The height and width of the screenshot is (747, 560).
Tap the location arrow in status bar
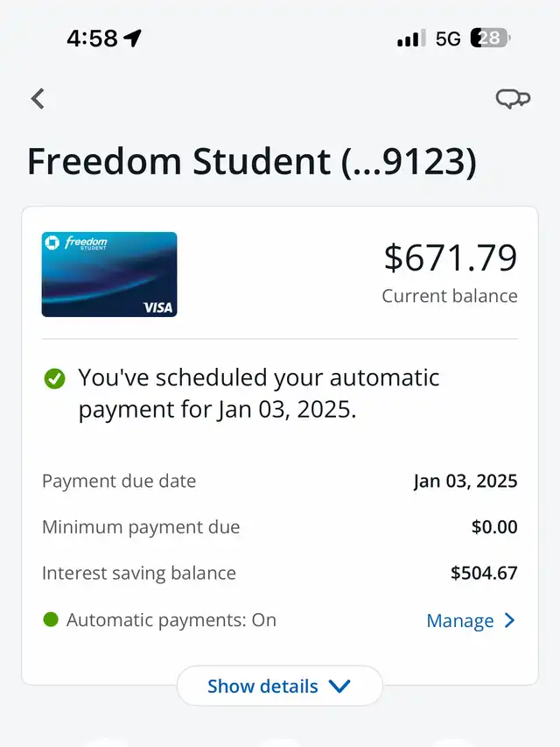pyautogui.click(x=132, y=39)
